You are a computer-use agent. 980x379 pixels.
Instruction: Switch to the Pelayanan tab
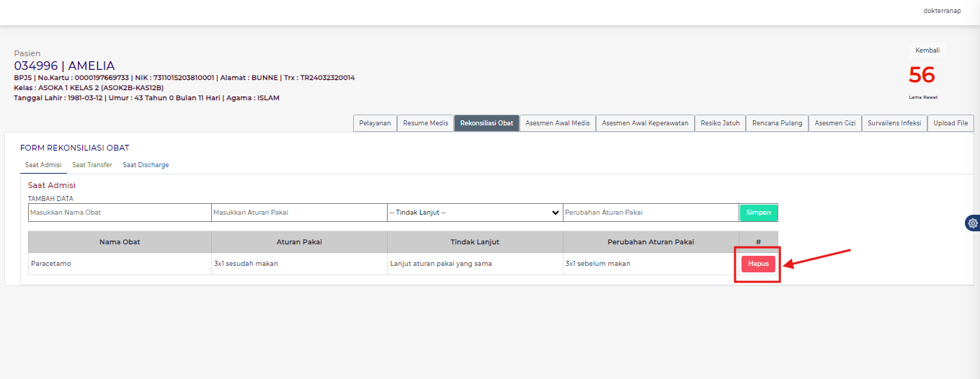coord(375,123)
